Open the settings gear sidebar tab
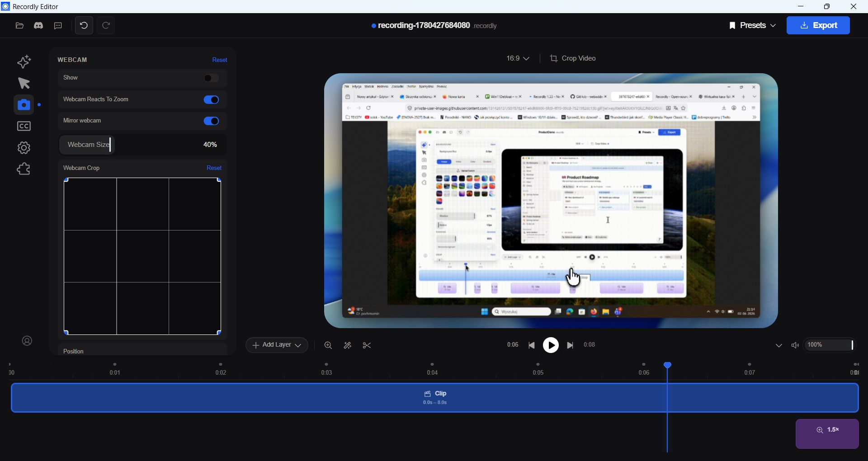868x461 pixels. click(x=24, y=148)
